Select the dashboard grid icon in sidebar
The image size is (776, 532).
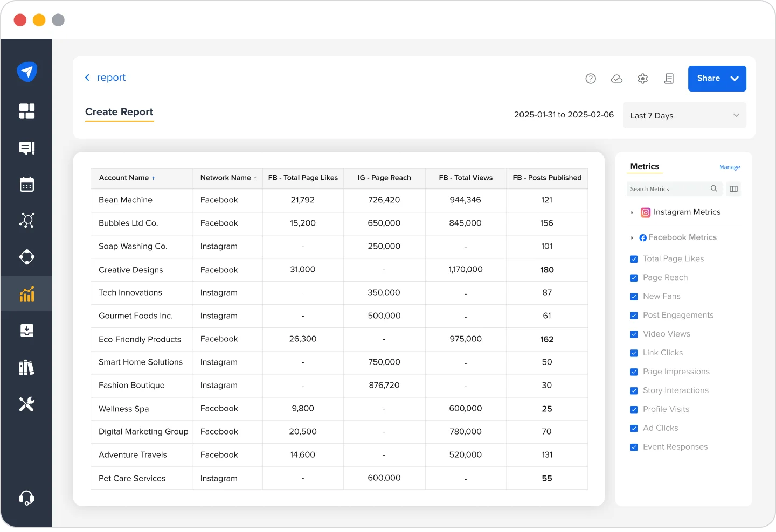point(27,111)
